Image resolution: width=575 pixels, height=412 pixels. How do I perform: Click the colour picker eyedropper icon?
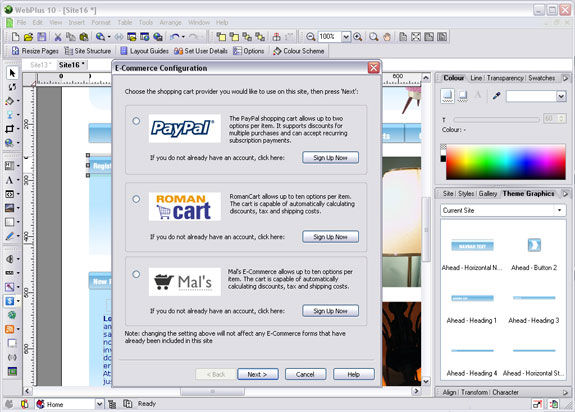coord(496,96)
